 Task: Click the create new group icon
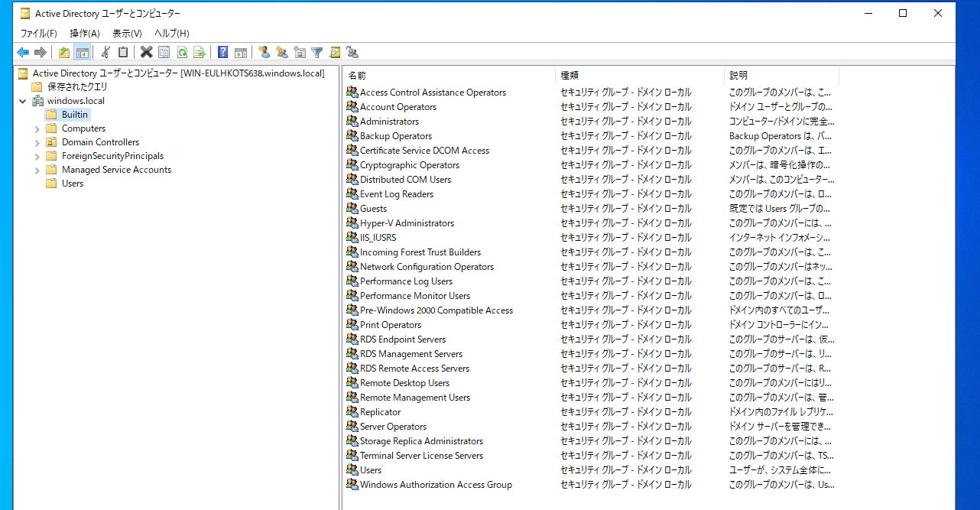click(x=281, y=52)
